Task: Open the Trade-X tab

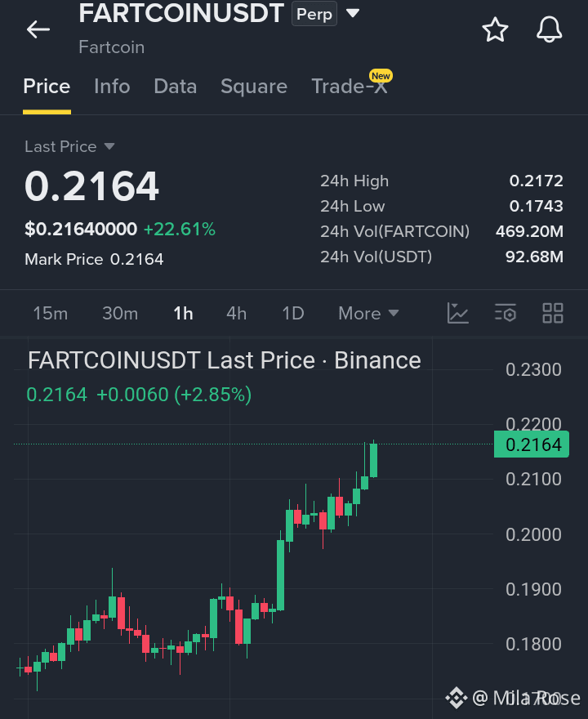Action: click(x=350, y=87)
